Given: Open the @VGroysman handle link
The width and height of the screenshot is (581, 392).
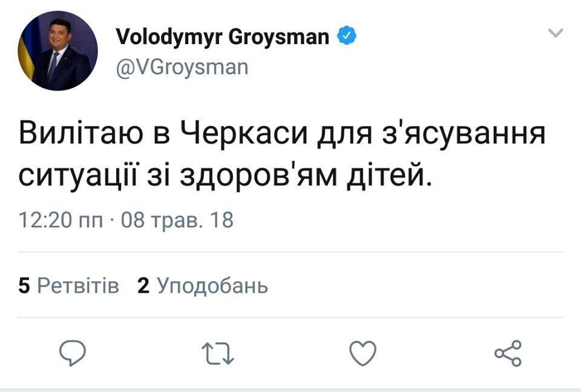Looking at the screenshot, I should click(182, 65).
